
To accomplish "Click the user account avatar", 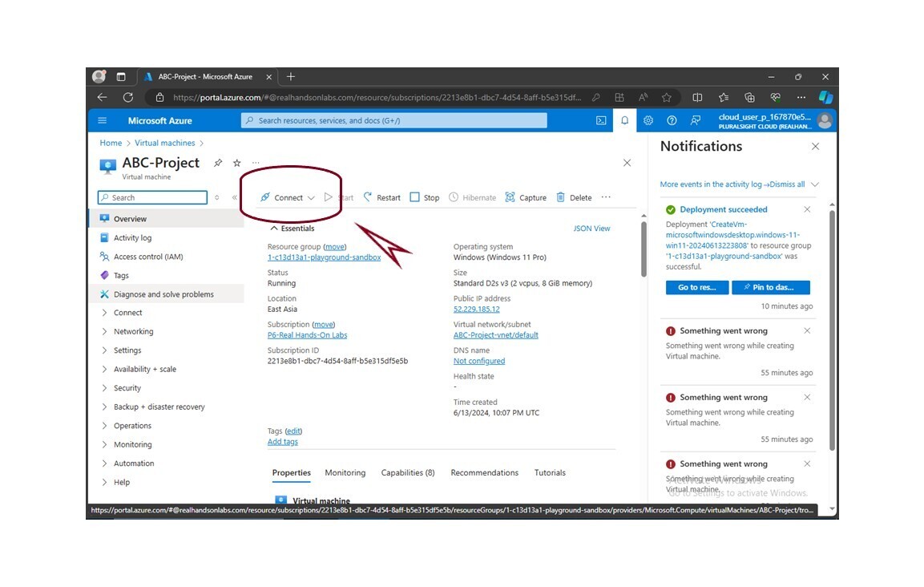I will pyautogui.click(x=825, y=120).
